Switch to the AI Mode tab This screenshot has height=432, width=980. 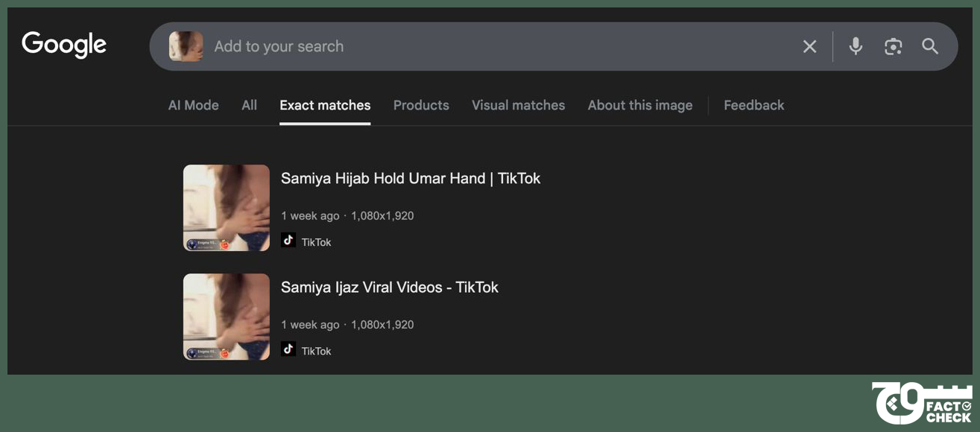point(193,105)
